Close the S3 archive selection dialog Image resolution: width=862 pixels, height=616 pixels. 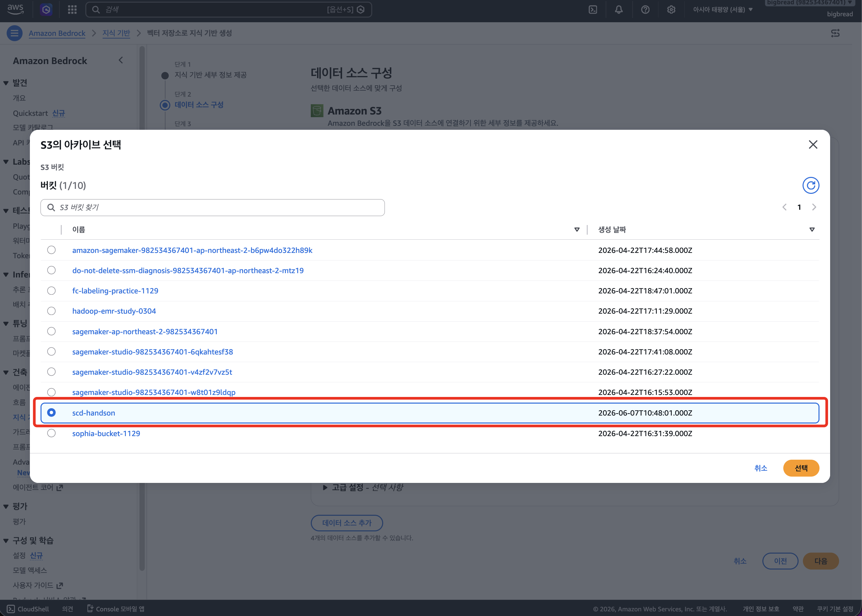tap(813, 144)
